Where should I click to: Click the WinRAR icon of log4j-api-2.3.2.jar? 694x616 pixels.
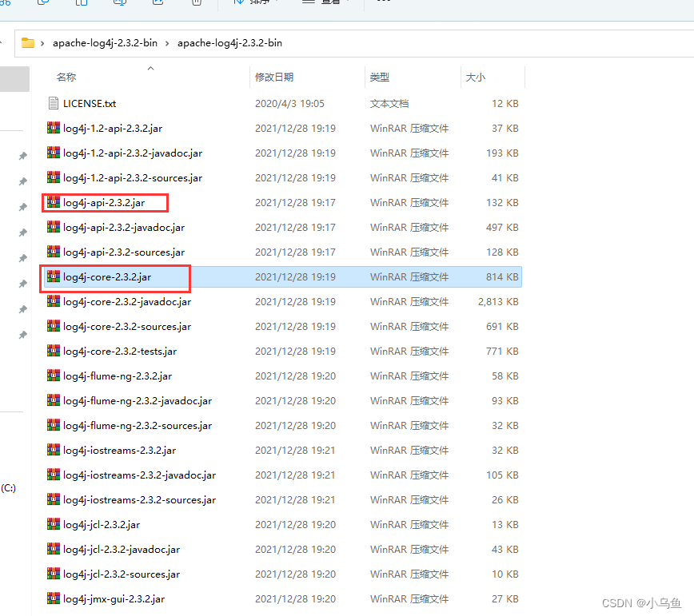53,202
